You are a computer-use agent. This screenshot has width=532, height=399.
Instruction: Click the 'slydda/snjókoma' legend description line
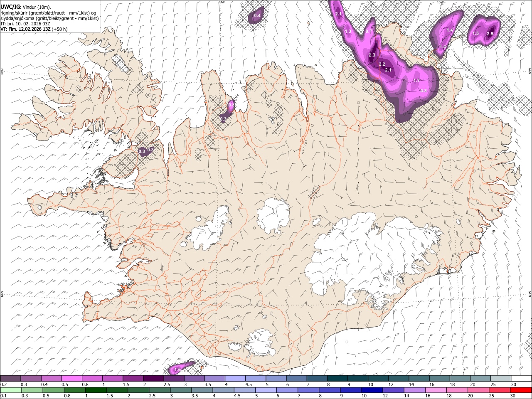point(49,18)
